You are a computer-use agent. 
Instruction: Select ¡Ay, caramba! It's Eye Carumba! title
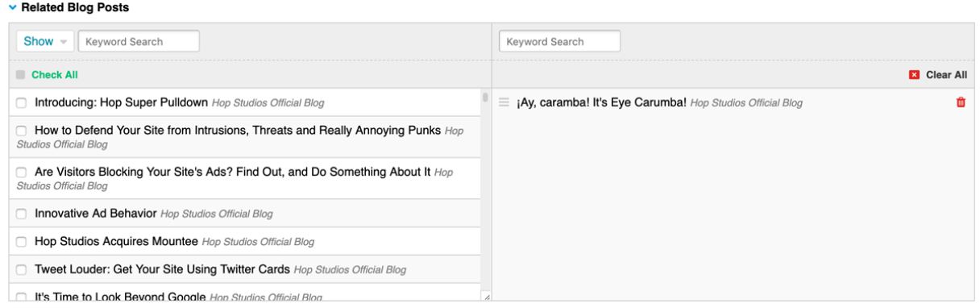click(x=601, y=102)
